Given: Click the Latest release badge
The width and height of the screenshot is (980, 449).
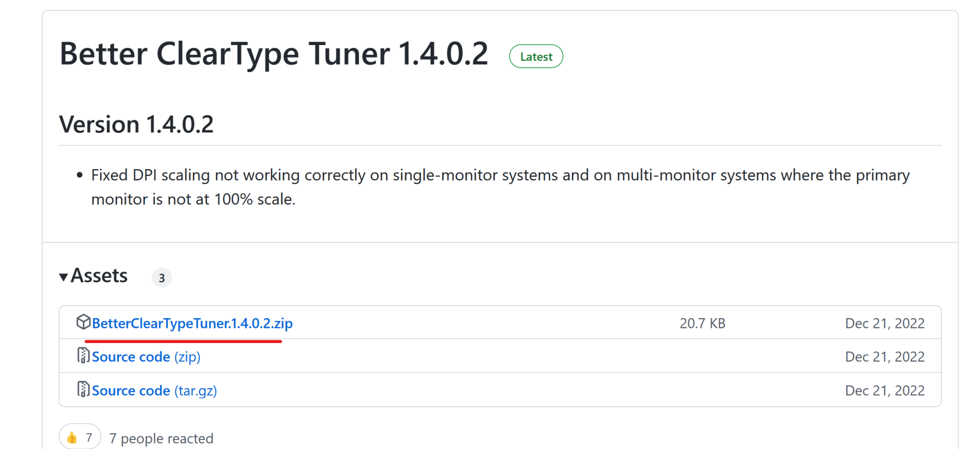Looking at the screenshot, I should tap(536, 56).
